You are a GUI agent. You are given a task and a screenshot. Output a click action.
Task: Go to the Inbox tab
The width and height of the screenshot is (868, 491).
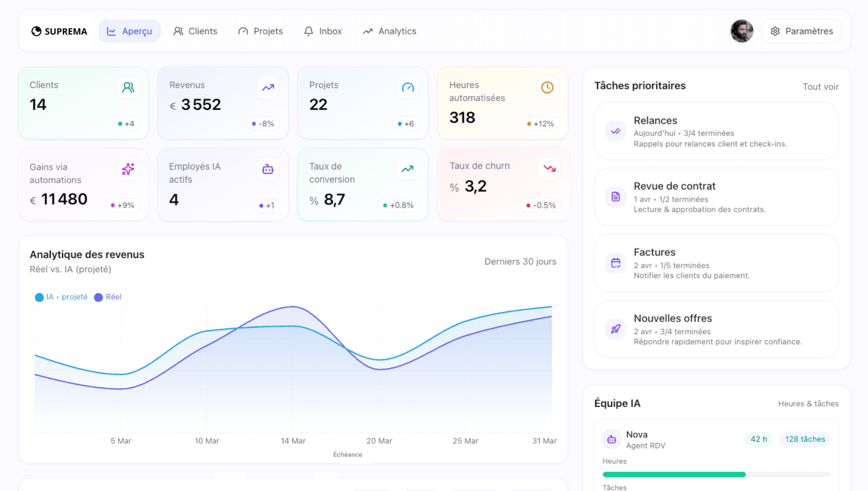coord(323,31)
